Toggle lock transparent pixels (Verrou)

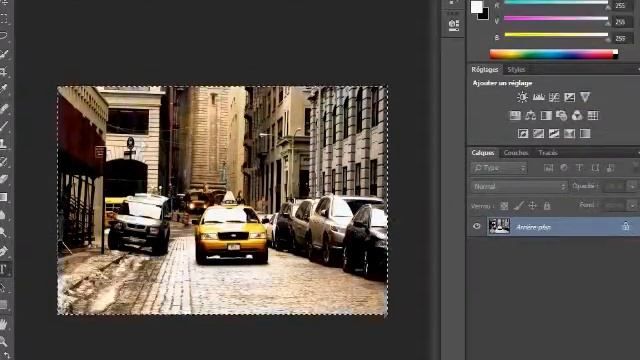coord(504,206)
